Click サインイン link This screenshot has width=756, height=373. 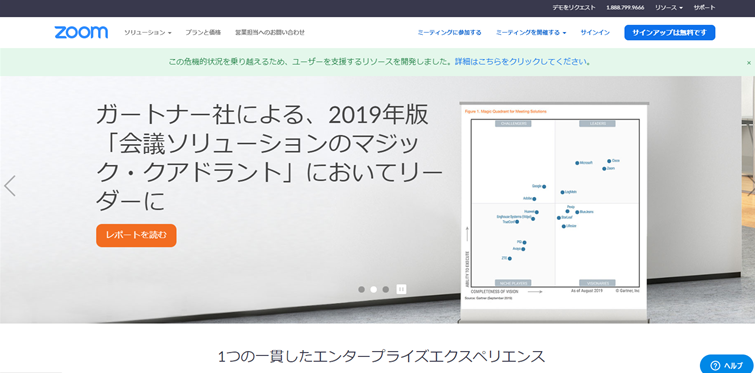(x=595, y=33)
